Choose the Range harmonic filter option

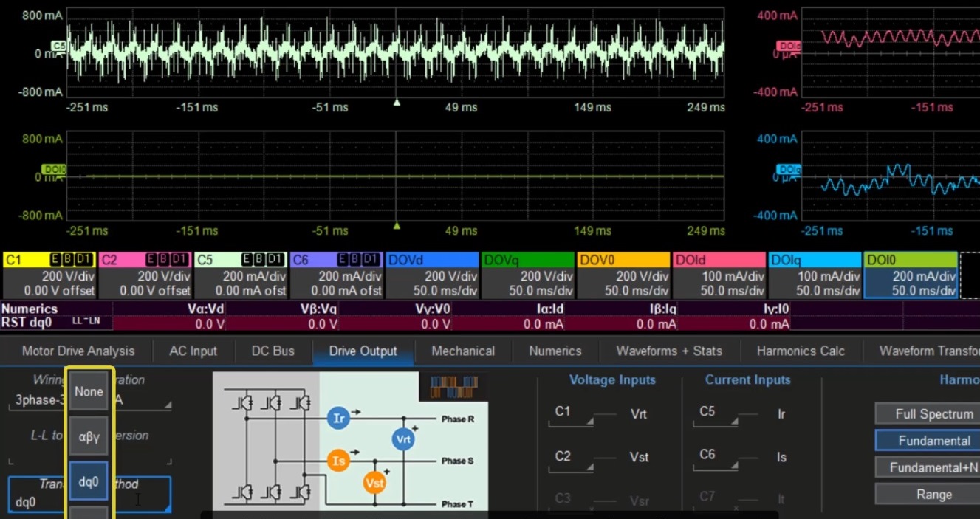[933, 495]
